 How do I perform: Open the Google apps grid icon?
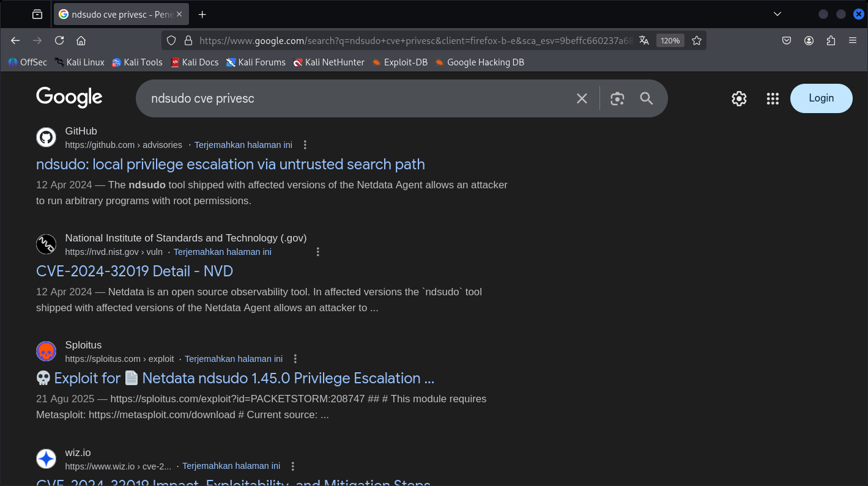[x=773, y=98]
